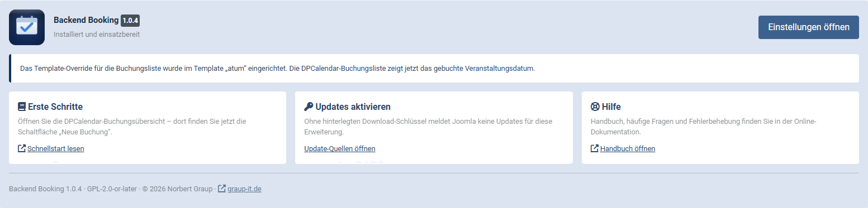Screen dimensions: 868x208
Task: Click the 'Handbuch, häufige Fragen' description text
Action: point(704,127)
